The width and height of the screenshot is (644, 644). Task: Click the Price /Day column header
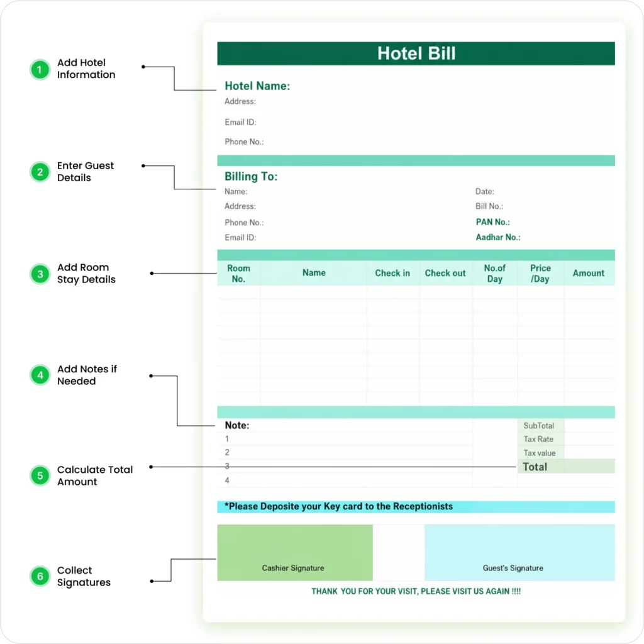coord(540,273)
